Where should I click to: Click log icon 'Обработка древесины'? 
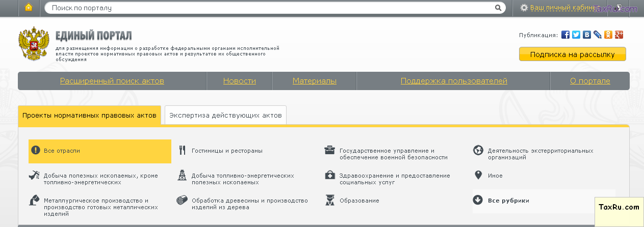[x=182, y=200]
